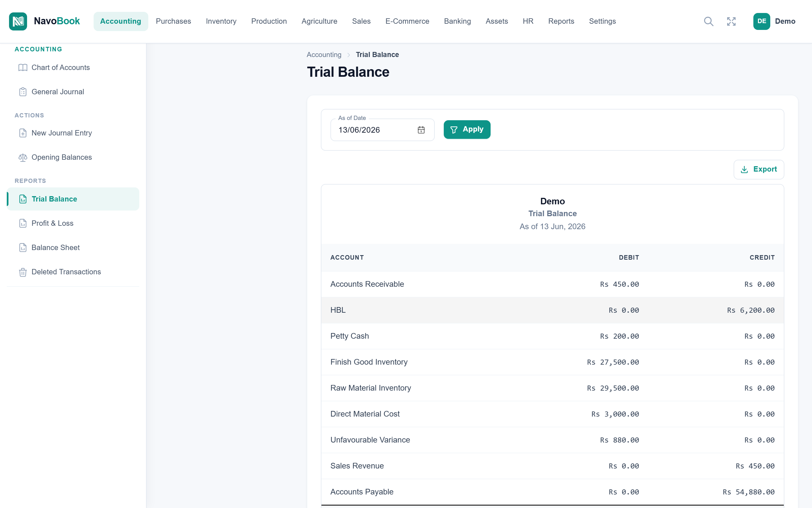Click the ACCOUNT column header

[347, 257]
